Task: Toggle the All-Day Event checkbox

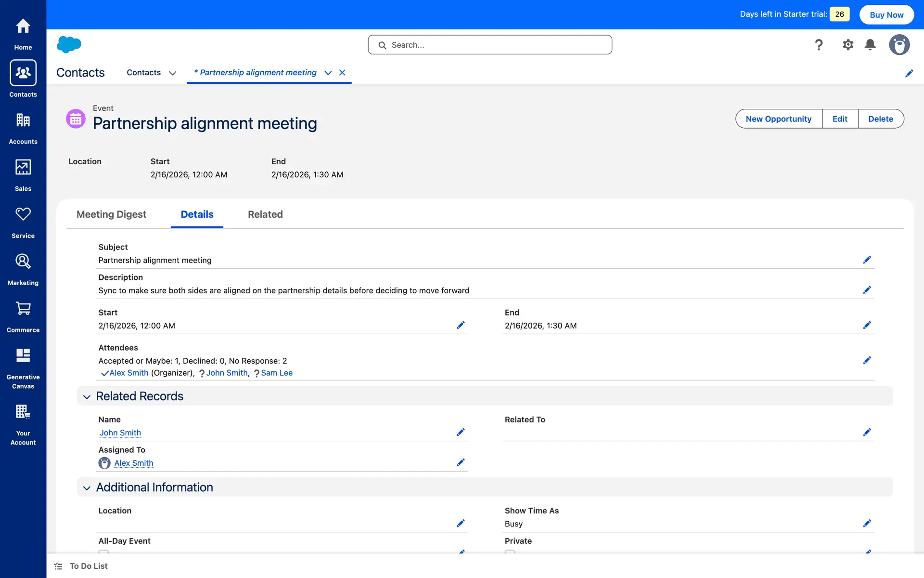Action: 103,552
